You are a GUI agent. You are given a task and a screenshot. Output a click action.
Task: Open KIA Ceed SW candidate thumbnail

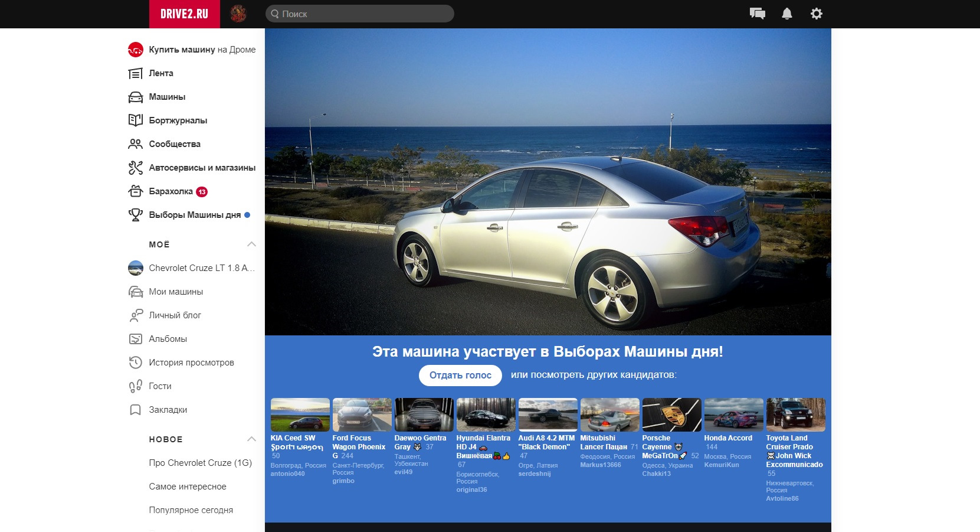tap(300, 414)
